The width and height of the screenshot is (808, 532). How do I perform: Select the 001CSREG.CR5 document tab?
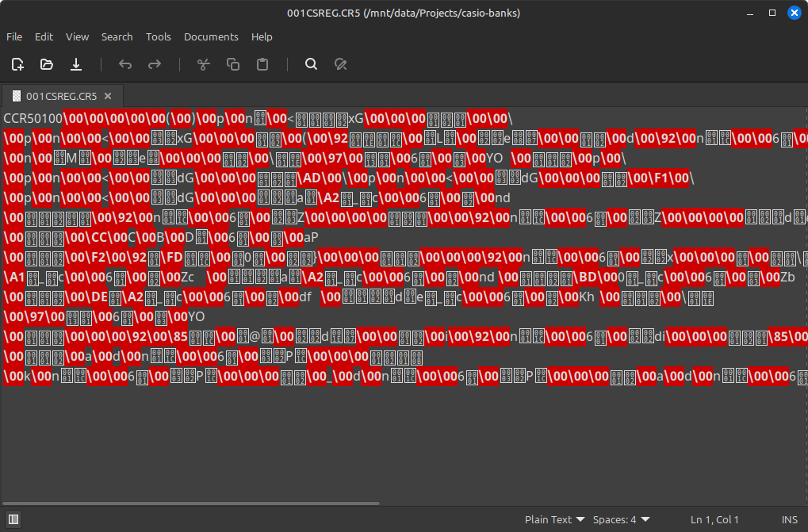click(x=61, y=97)
